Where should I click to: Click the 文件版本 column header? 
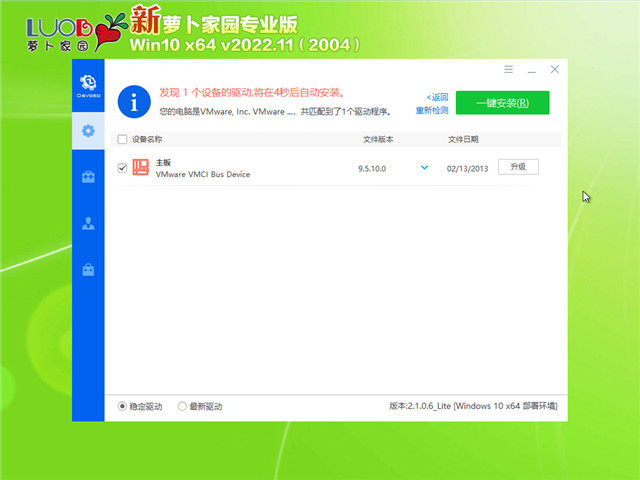tap(378, 140)
